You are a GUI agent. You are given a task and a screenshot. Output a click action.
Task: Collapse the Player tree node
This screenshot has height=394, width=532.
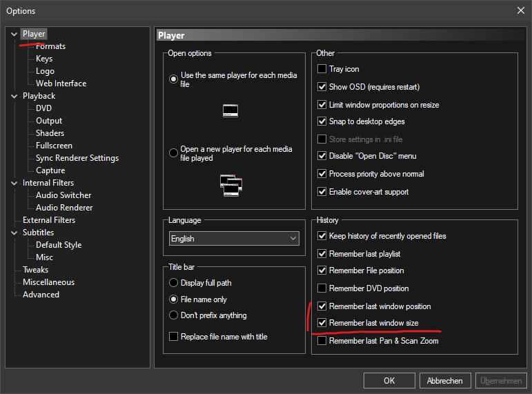coord(14,34)
